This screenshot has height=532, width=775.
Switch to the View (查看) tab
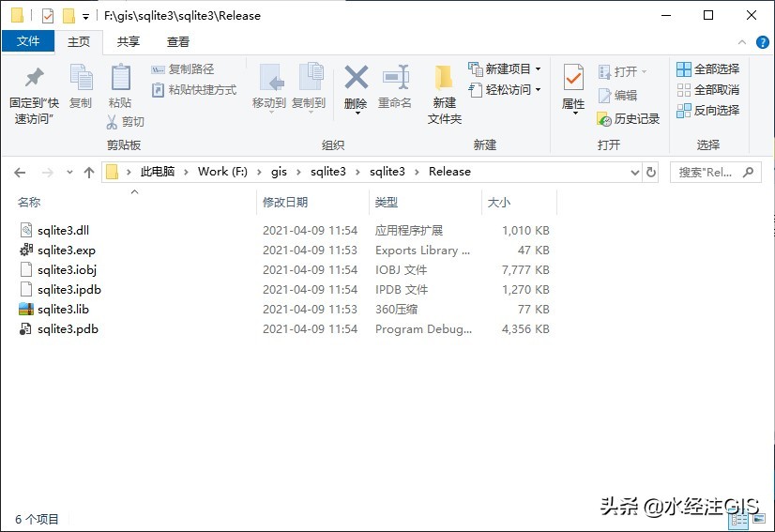178,42
